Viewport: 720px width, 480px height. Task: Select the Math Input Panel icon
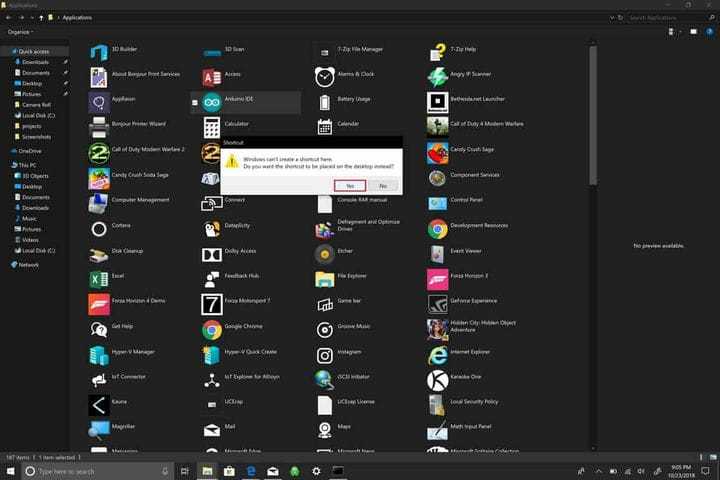[438, 430]
